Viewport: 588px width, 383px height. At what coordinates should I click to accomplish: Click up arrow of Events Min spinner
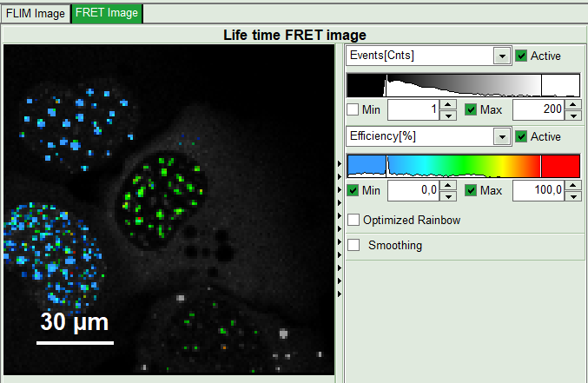[447, 105]
